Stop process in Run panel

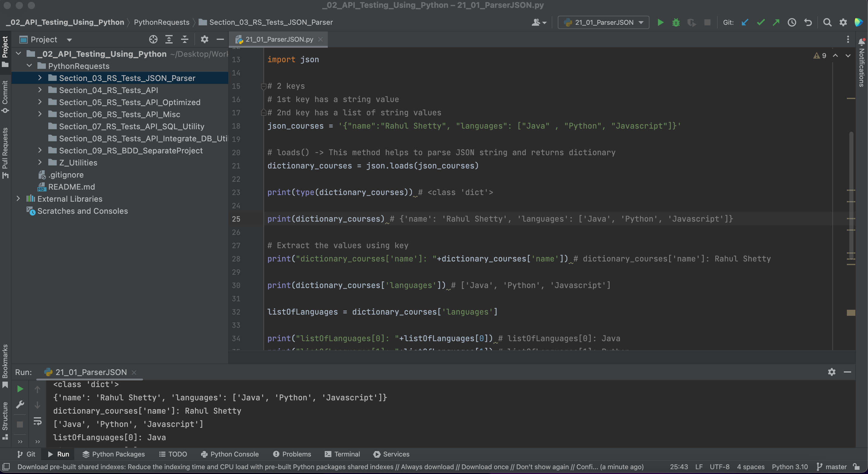(20, 424)
